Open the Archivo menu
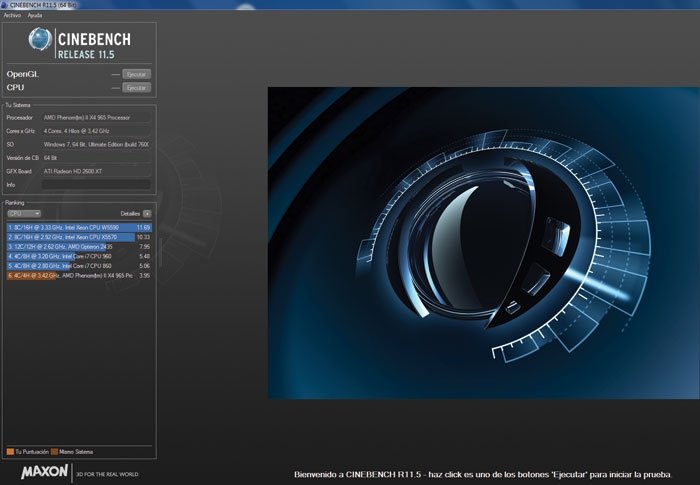 point(12,15)
